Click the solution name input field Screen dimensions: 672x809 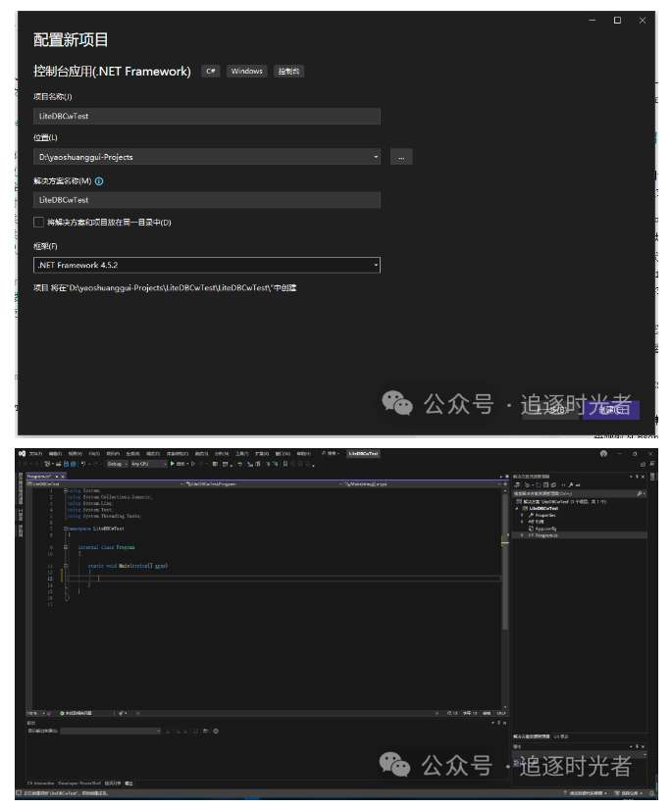[x=206, y=200]
